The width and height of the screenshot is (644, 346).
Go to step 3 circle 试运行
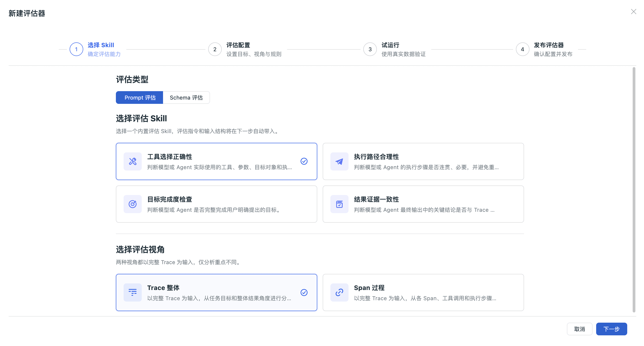370,49
